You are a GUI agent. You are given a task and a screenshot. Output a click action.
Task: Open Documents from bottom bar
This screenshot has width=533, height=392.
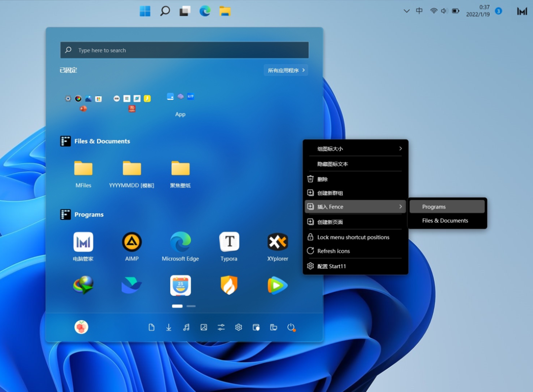(152, 327)
